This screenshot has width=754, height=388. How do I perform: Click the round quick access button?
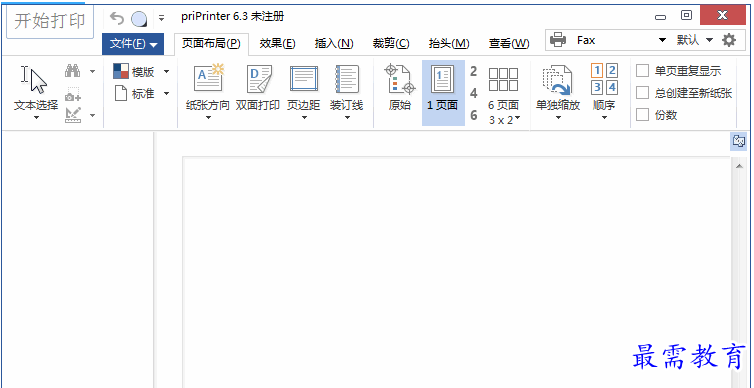(x=139, y=19)
